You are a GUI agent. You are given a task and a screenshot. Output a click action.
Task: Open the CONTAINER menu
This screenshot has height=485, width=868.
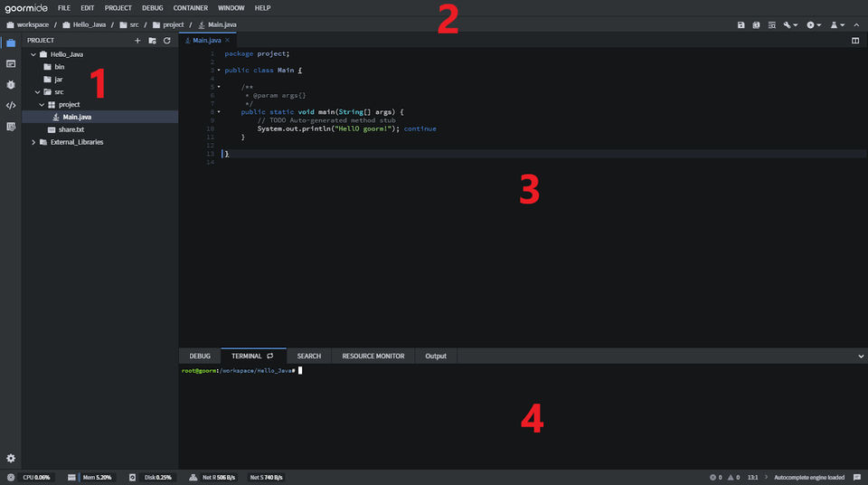tap(190, 7)
